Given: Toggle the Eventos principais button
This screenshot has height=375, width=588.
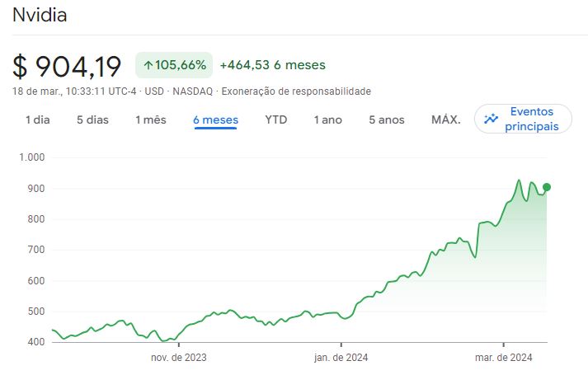Looking at the screenshot, I should click(x=523, y=119).
